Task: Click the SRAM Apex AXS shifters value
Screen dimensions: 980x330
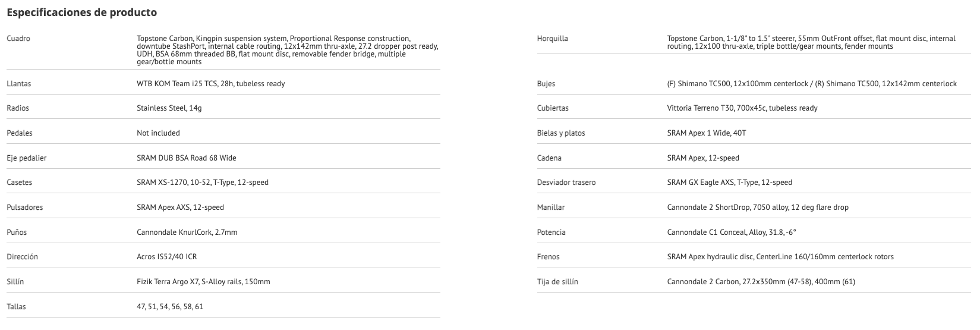Action: 180,208
